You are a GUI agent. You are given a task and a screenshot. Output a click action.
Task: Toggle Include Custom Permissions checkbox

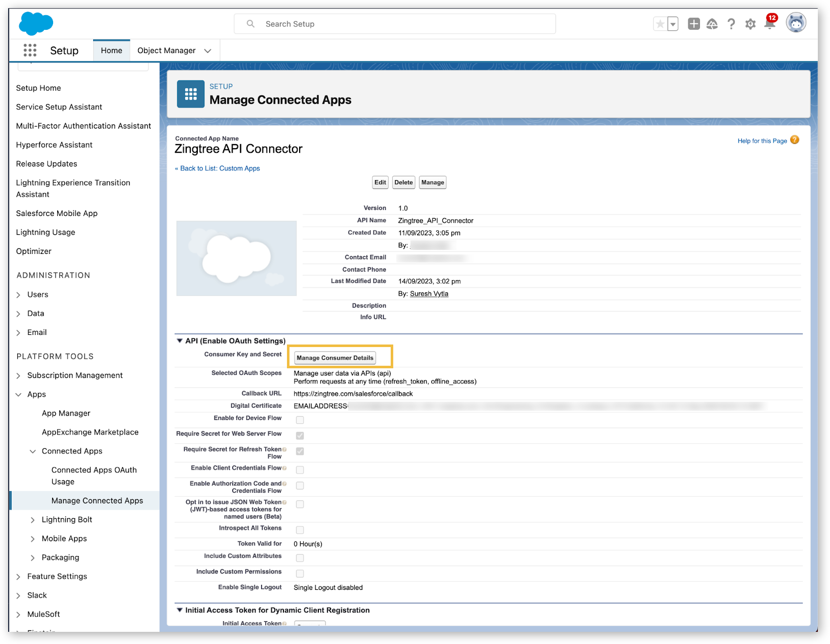point(300,574)
